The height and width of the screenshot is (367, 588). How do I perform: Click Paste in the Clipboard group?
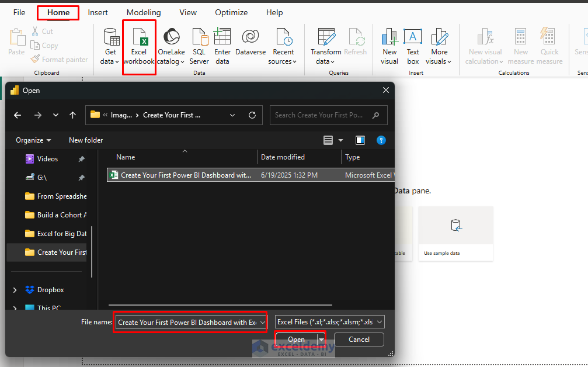16,42
